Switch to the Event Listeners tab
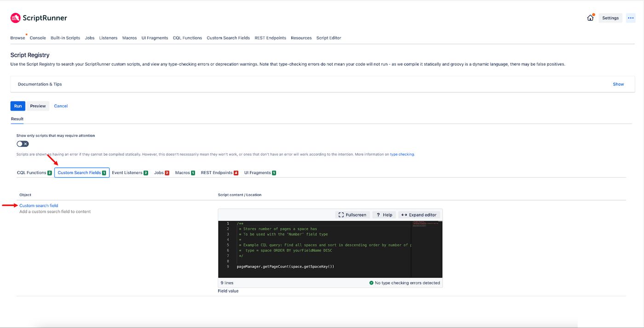The height and width of the screenshot is (328, 644). point(130,173)
